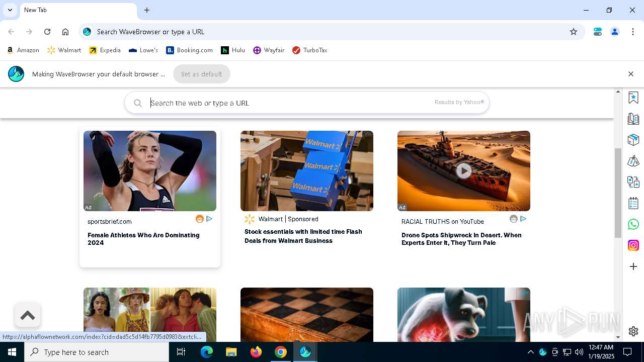The image size is (644, 362).
Task: Open the volume control in tray
Action: click(579, 352)
